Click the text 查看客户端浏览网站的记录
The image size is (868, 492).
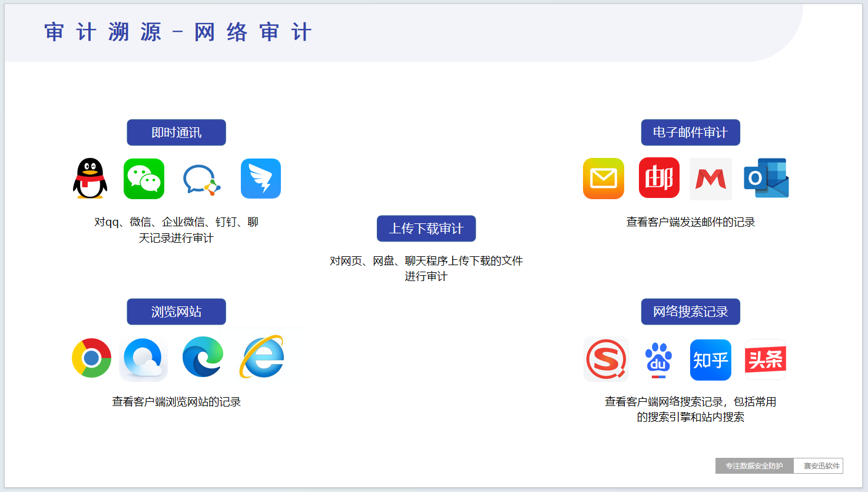click(x=177, y=402)
